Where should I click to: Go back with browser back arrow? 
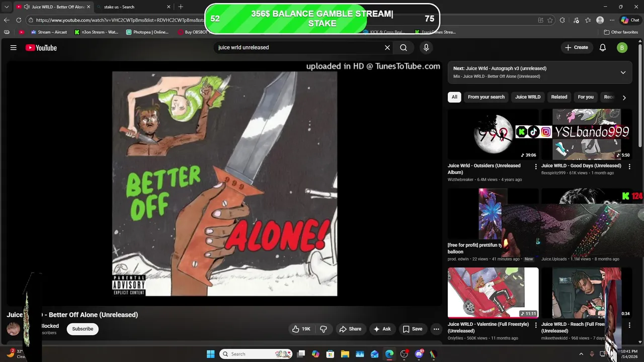7,20
